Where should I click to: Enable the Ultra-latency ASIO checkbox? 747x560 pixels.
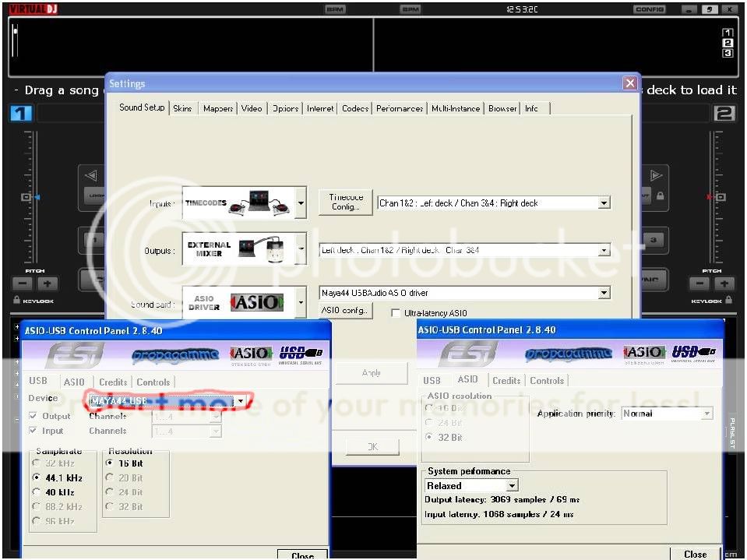(396, 313)
